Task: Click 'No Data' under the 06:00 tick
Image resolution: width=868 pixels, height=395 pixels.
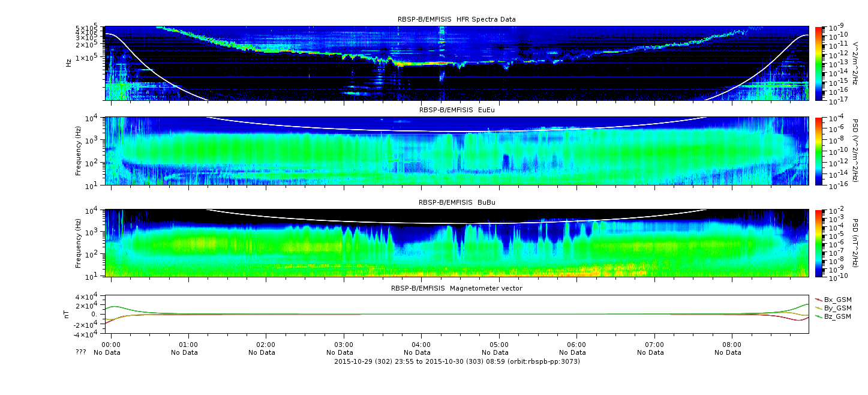Action: point(576,353)
